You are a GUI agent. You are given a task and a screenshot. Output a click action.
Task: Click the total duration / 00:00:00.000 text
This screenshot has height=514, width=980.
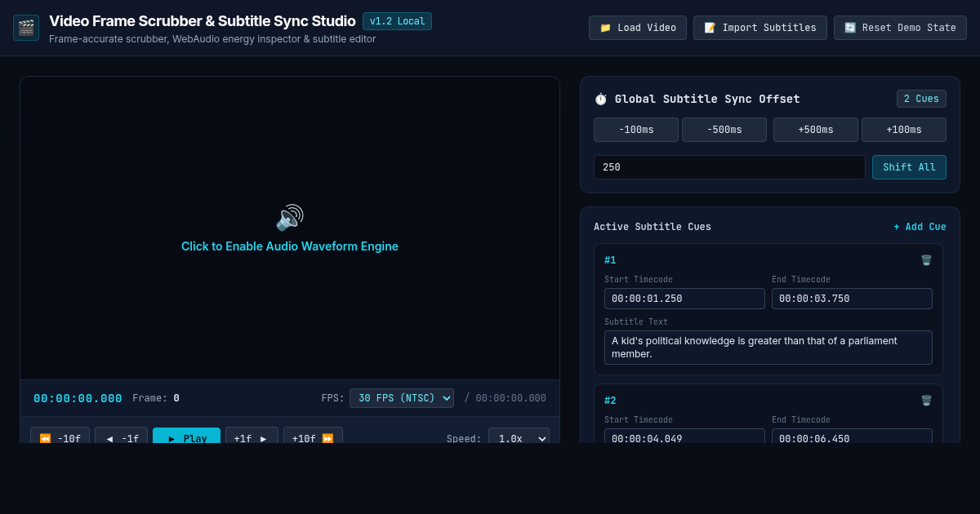click(505, 398)
